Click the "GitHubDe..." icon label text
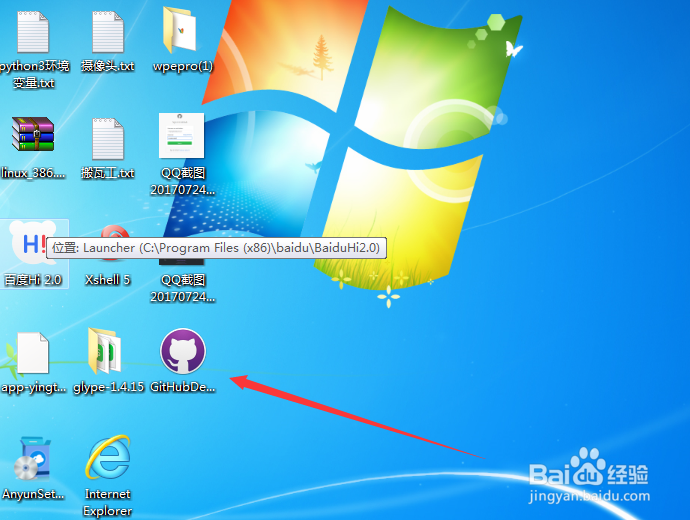Viewport: 690px width, 520px height. tap(183, 387)
